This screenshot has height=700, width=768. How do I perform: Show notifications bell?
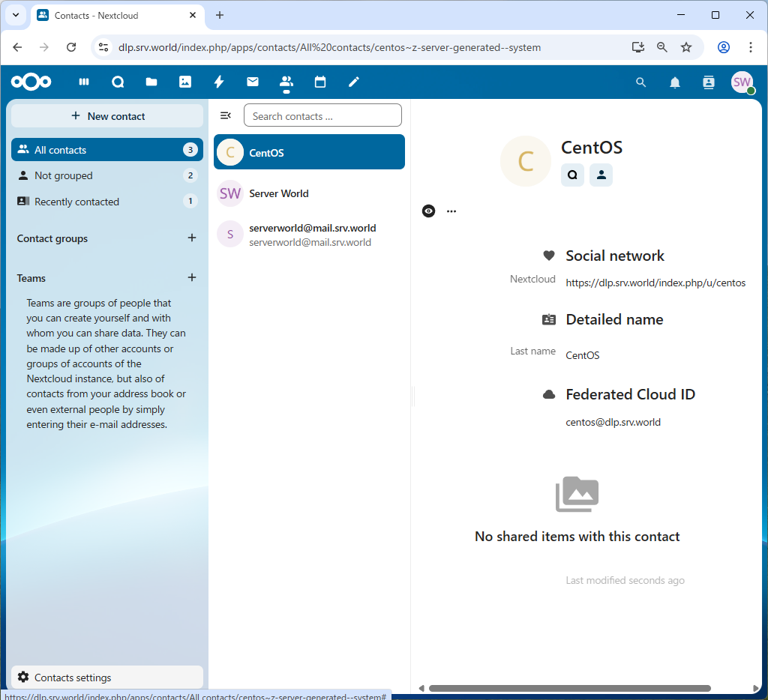tap(675, 82)
